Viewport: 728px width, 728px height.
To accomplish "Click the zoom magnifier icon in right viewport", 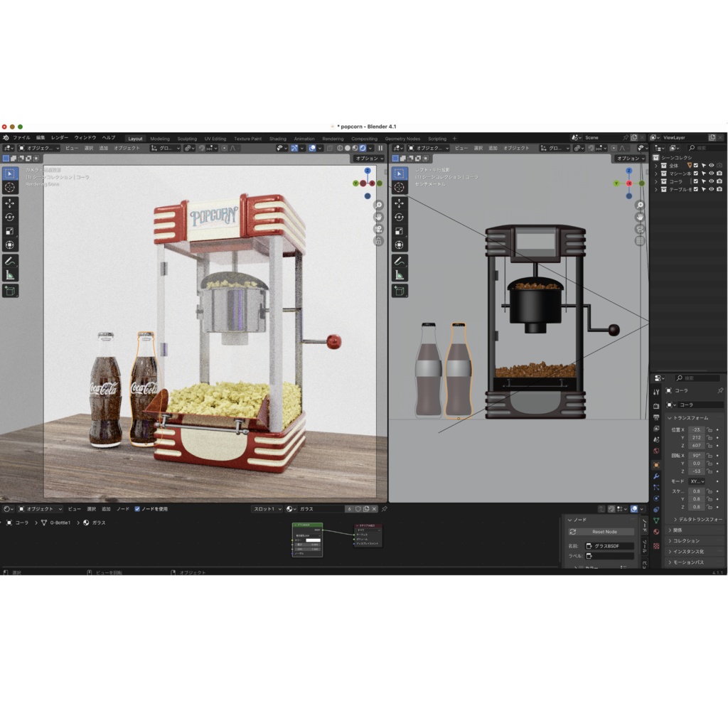I will coord(641,205).
